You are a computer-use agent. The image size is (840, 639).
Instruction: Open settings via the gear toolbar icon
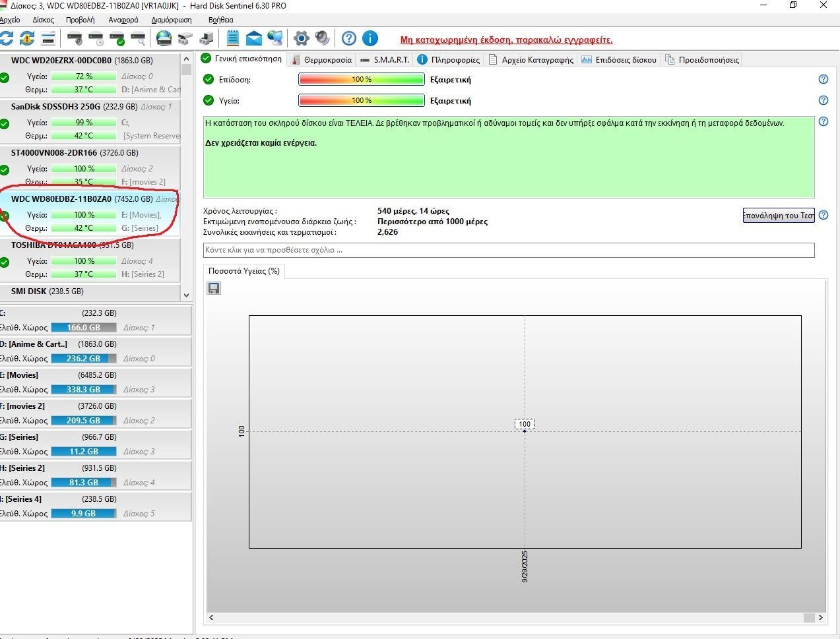301,38
